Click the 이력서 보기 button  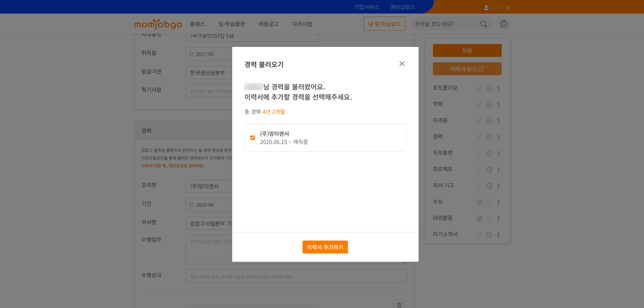pyautogui.click(x=467, y=69)
